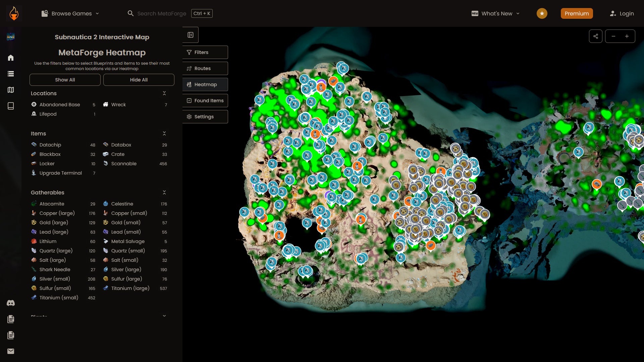Open the Discord sidebar icon

(x=11, y=303)
